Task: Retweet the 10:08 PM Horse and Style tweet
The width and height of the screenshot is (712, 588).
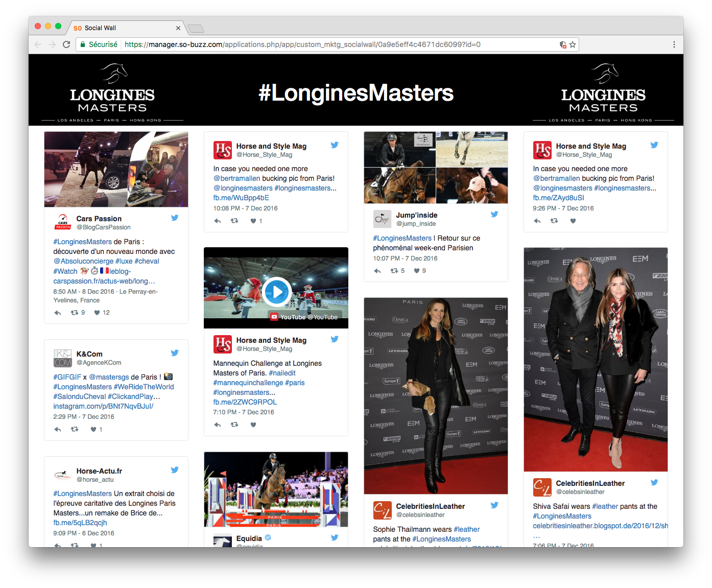Action: (234, 221)
